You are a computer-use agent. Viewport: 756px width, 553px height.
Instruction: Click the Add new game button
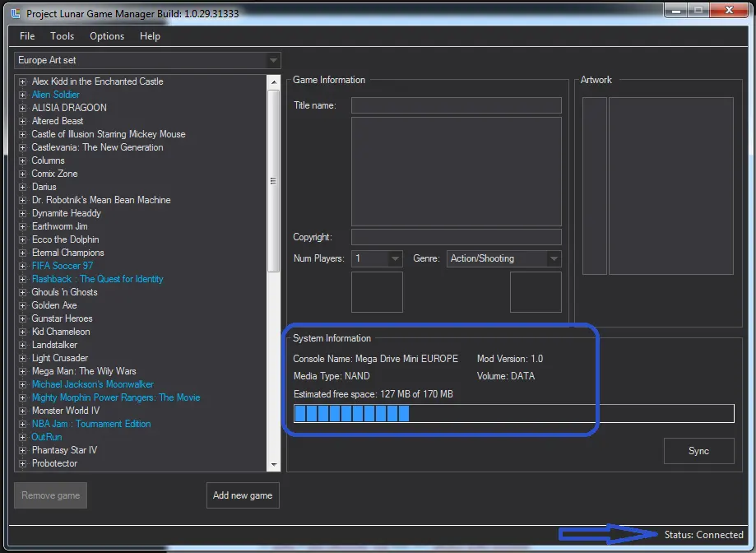[243, 495]
